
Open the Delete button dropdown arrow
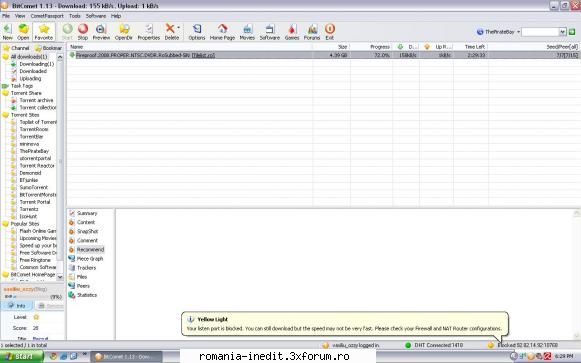pos(179,28)
